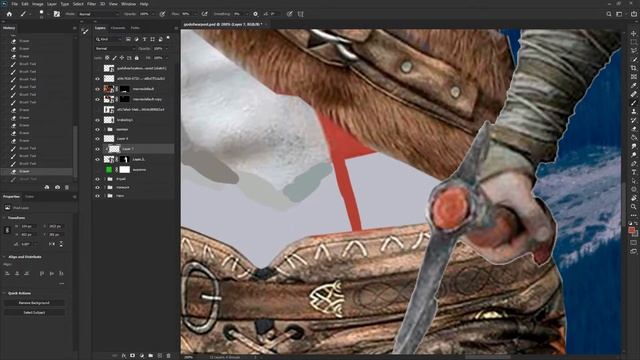The width and height of the screenshot is (640, 360).
Task: Open the smoothing options gear
Action: 256,14
